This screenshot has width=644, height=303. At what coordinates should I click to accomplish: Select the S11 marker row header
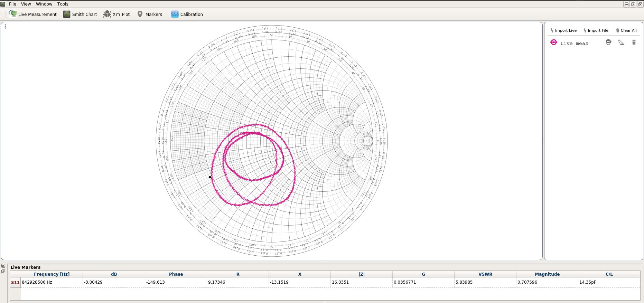(x=15, y=282)
